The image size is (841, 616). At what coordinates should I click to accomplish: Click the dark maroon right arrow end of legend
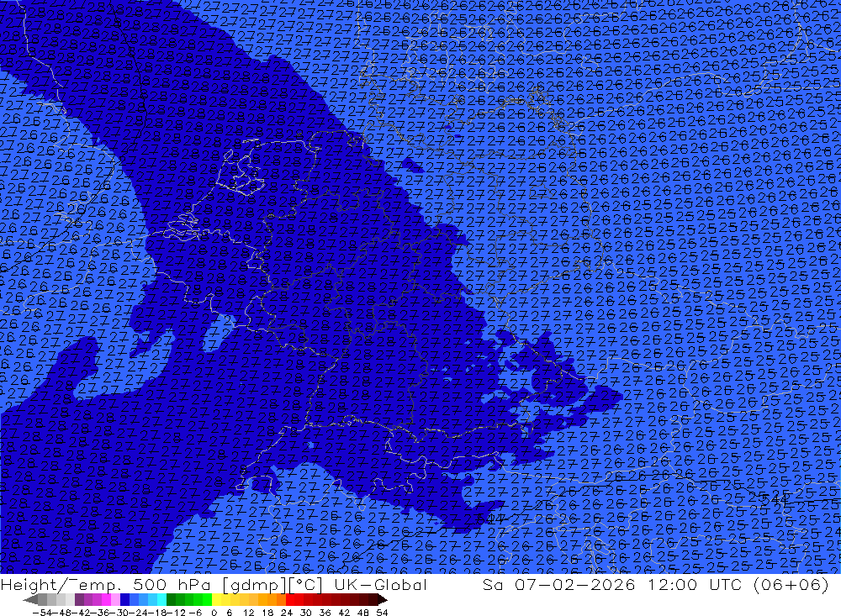[x=383, y=599]
